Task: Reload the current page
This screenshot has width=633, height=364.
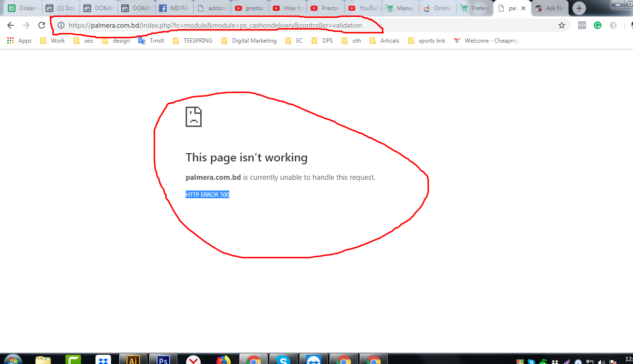Action: tap(42, 25)
